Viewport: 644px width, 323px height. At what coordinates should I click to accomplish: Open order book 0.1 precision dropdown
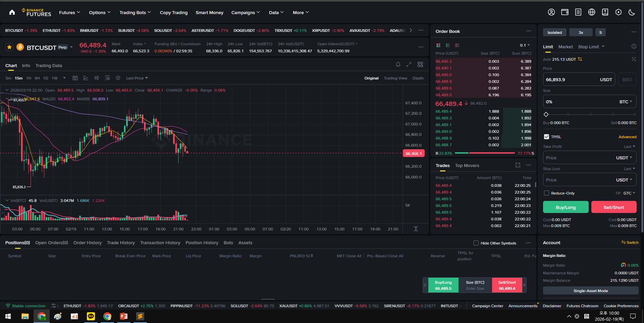pos(525,45)
